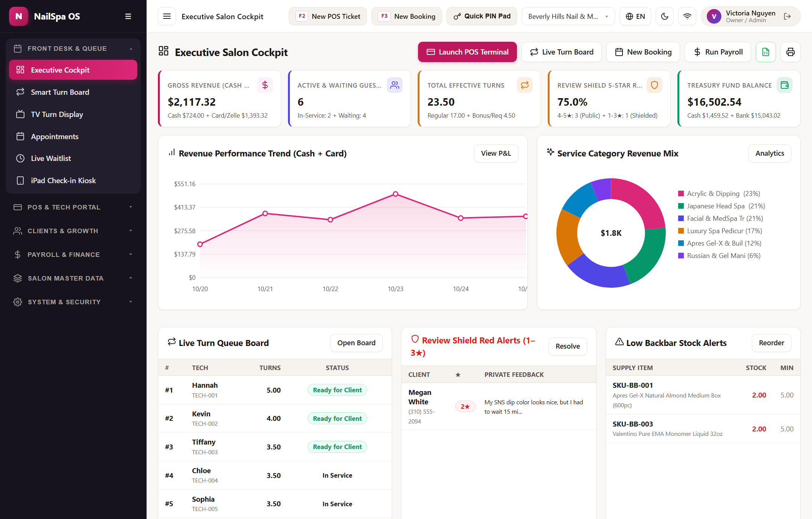Open Live Waitlist in sidebar
This screenshot has height=519, width=812.
point(73,158)
